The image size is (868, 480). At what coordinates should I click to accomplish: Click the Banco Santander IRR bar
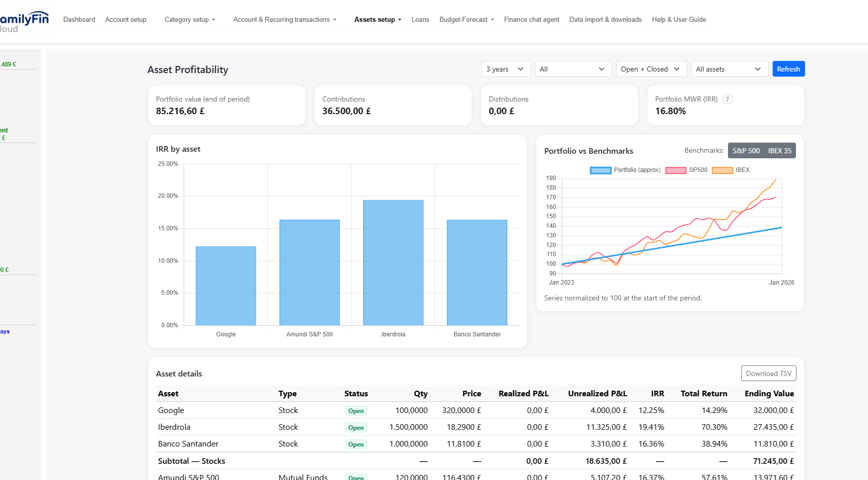[x=477, y=272]
